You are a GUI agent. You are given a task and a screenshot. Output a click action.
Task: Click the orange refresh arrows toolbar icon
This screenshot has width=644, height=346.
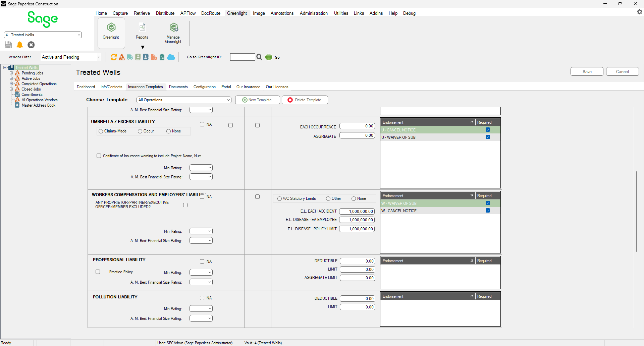tap(114, 57)
